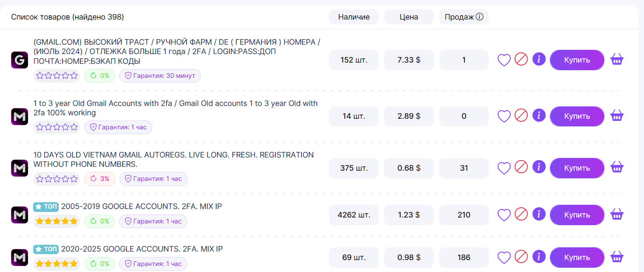The height and width of the screenshot is (272, 644).
Task: Open the info icon for 2005-2019 Google Accounts
Action: pyautogui.click(x=539, y=214)
